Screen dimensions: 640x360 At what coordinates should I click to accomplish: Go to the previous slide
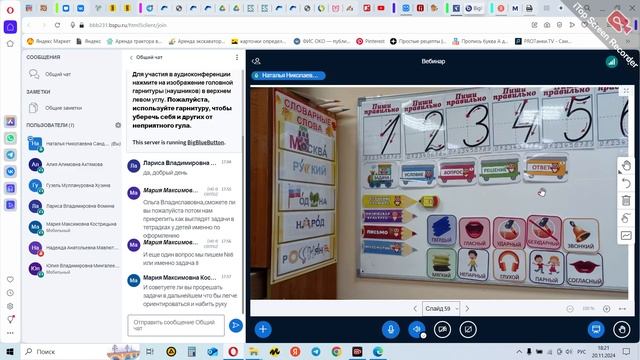pos(415,309)
